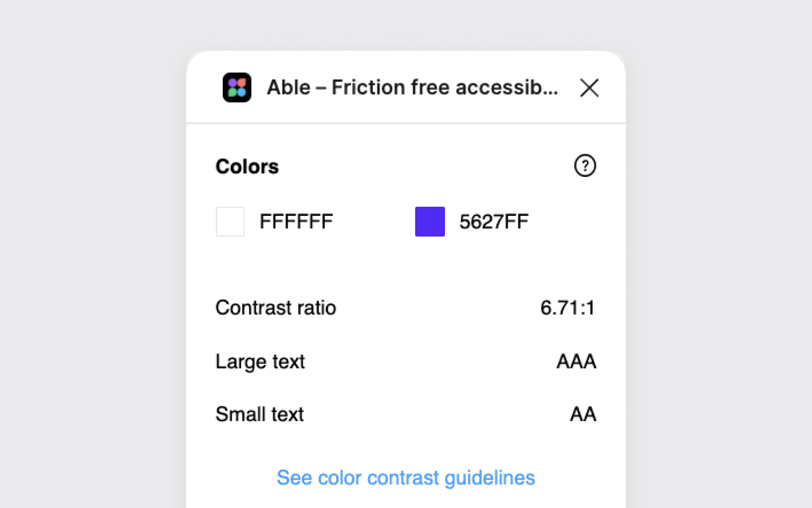Click the plugin title Able – Friction free
This screenshot has height=508, width=812.
(x=413, y=87)
